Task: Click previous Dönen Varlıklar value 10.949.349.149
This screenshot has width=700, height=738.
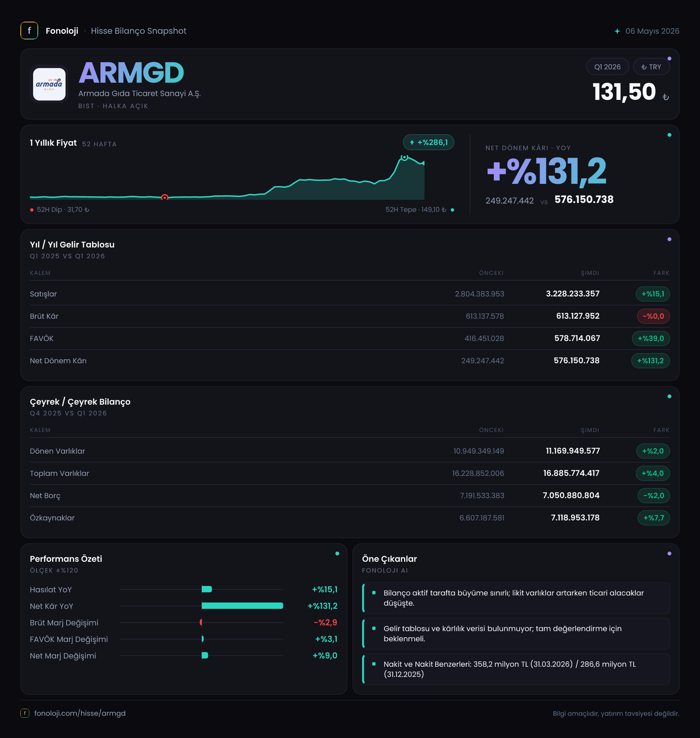Action: click(479, 451)
